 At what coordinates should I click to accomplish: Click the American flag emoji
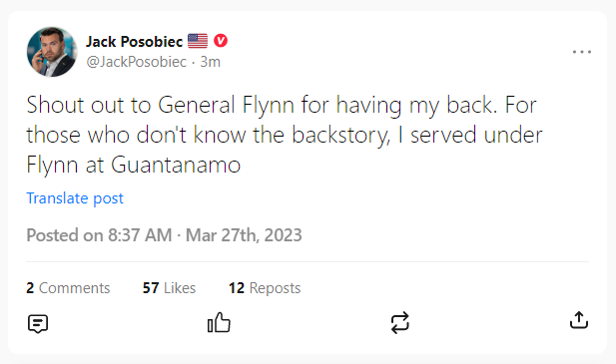[x=198, y=41]
